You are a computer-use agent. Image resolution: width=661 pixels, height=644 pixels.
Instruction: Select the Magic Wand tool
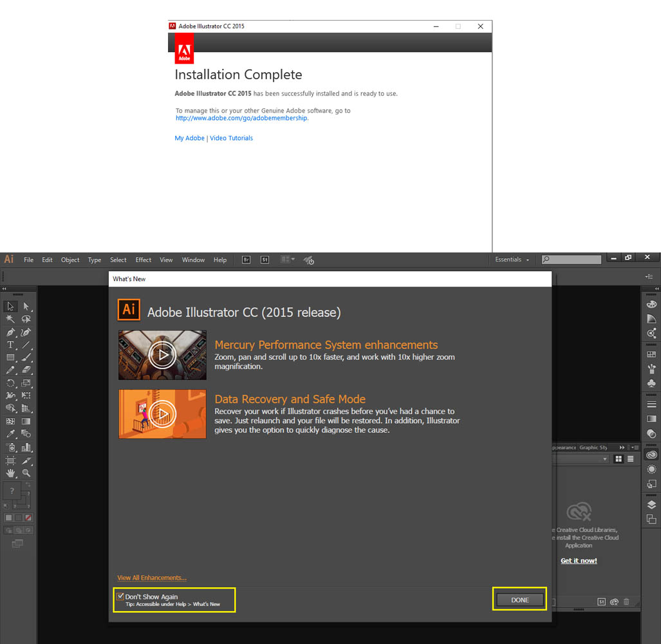tap(10, 319)
